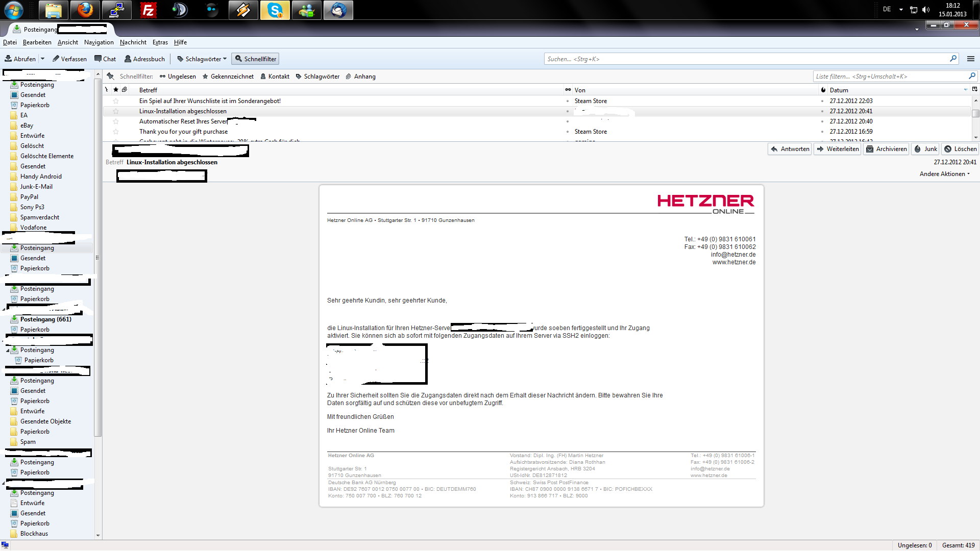Toggle the Schnellfilter bar button
The image size is (980, 551).
(255, 59)
